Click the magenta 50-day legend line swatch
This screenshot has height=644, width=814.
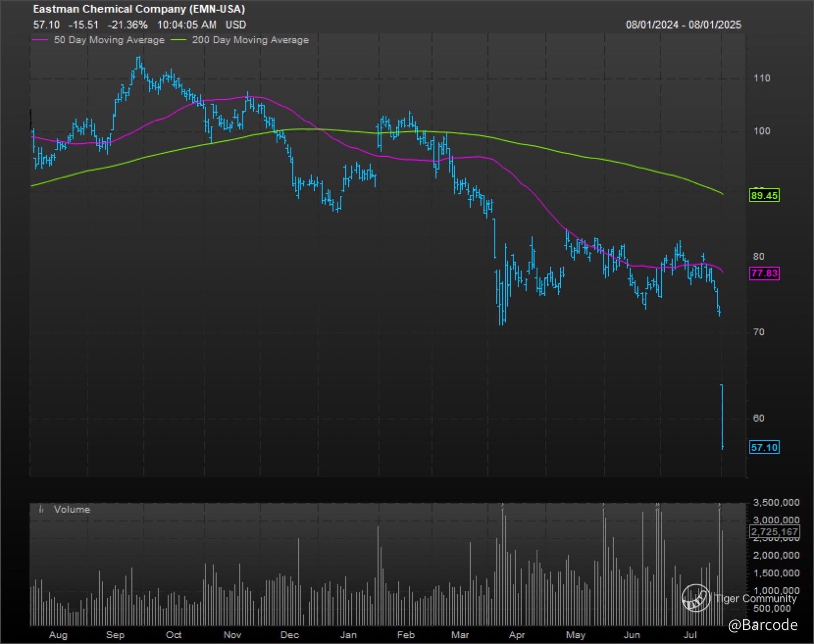40,40
